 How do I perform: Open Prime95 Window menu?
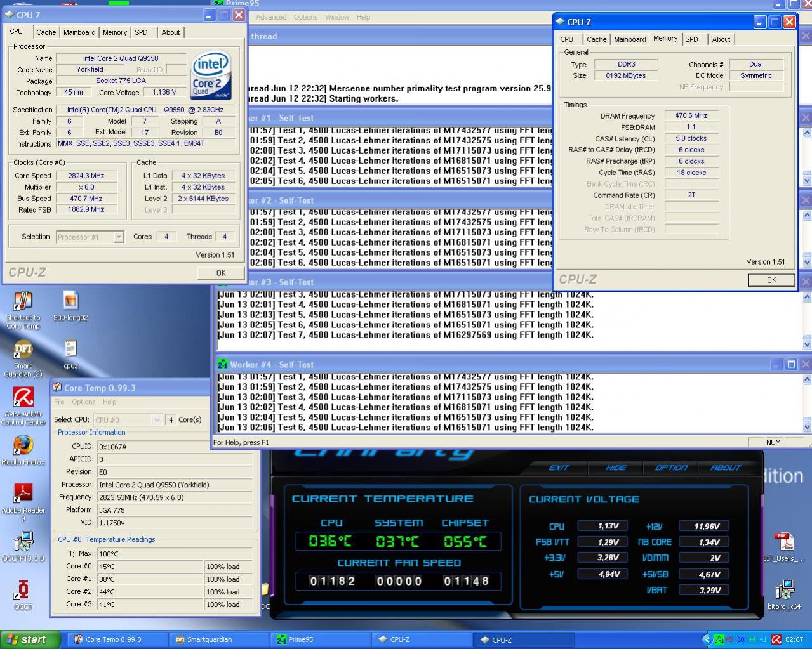coord(337,17)
